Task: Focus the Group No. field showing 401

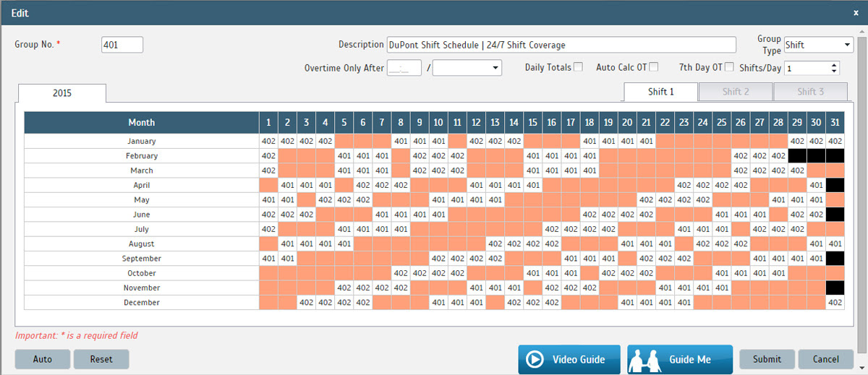Action: [x=122, y=45]
